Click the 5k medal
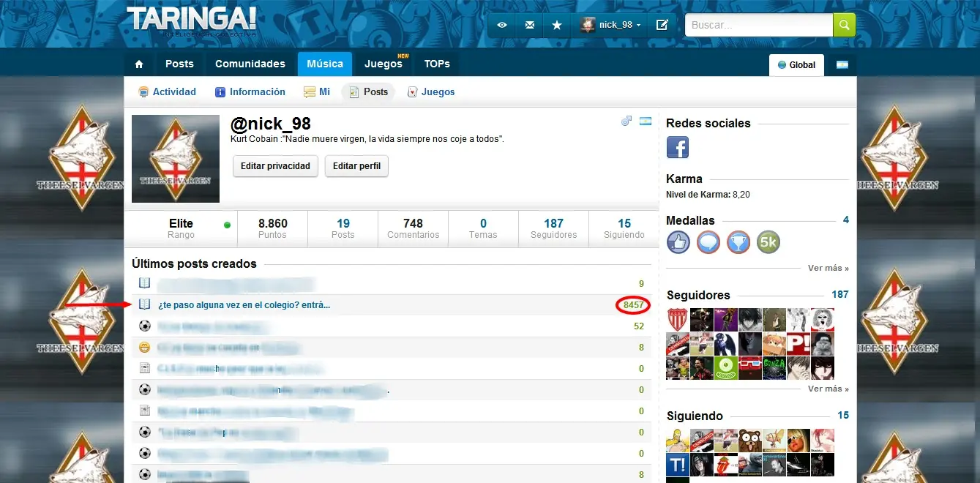This screenshot has width=980, height=483. coord(768,242)
